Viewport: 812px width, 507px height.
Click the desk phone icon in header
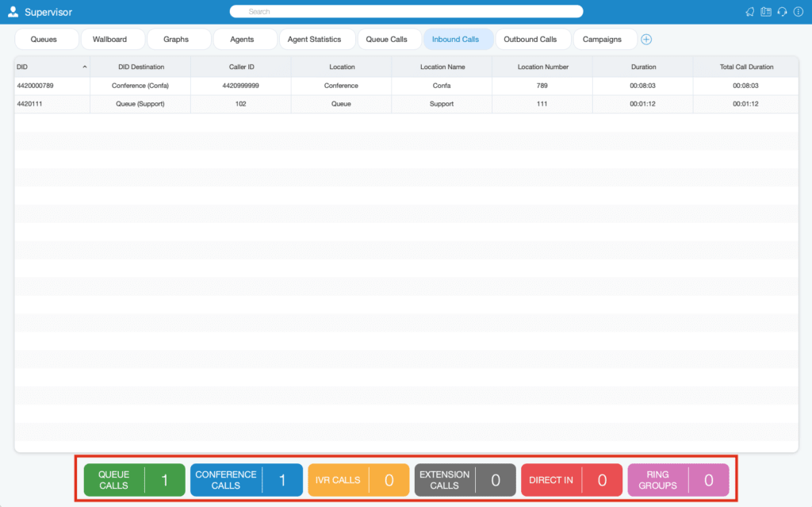click(766, 11)
